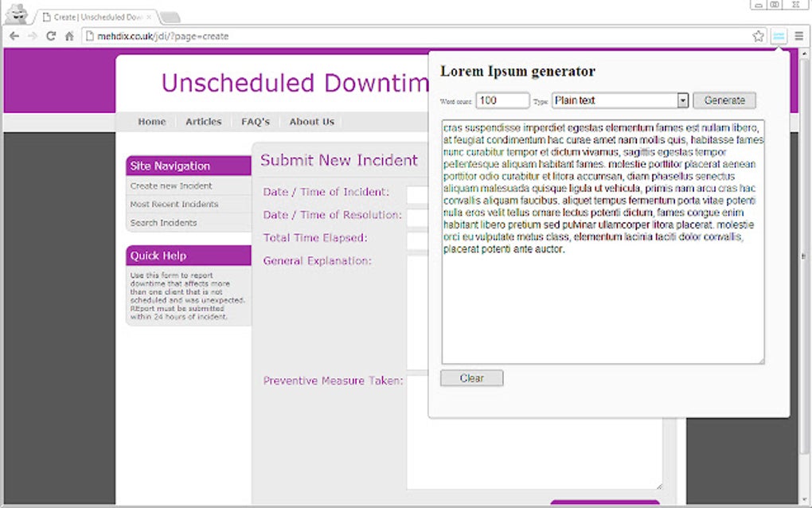This screenshot has width=812, height=508.
Task: Click the mascot logo in the top corner
Action: [16, 14]
